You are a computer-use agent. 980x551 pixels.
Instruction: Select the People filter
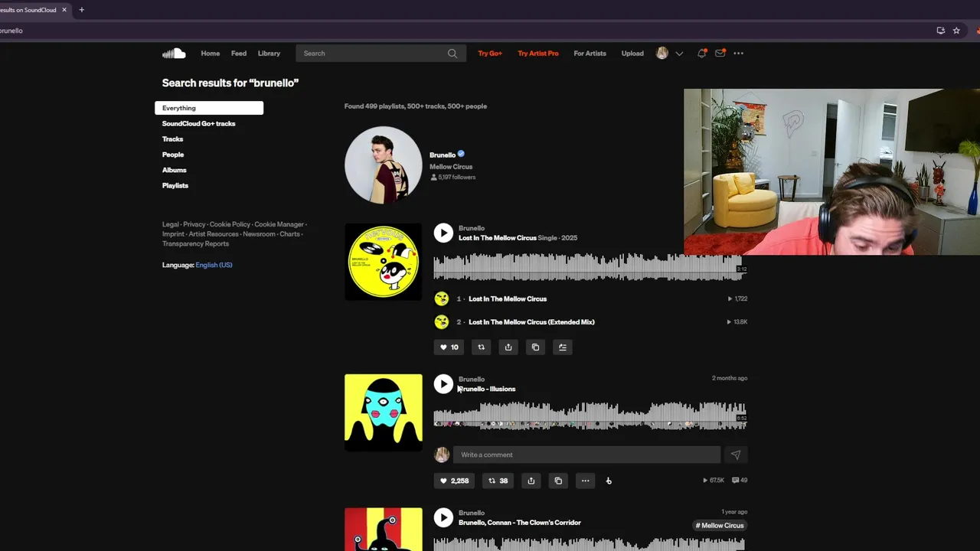pyautogui.click(x=173, y=155)
